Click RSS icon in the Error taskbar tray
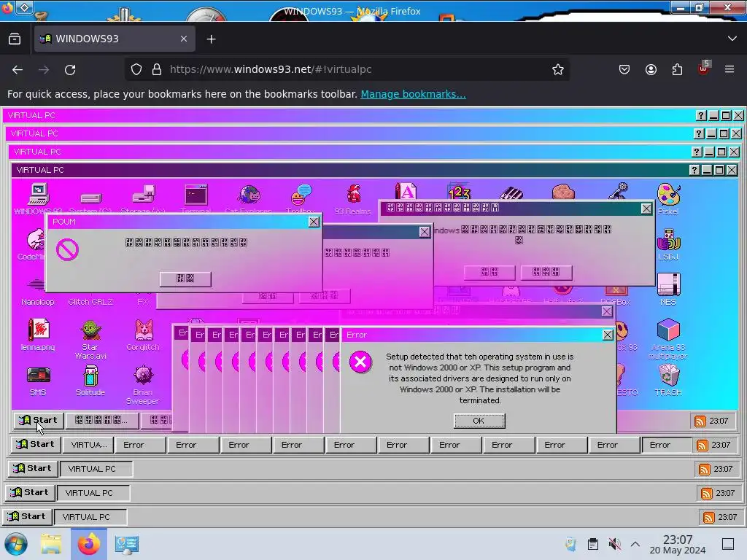 point(702,446)
